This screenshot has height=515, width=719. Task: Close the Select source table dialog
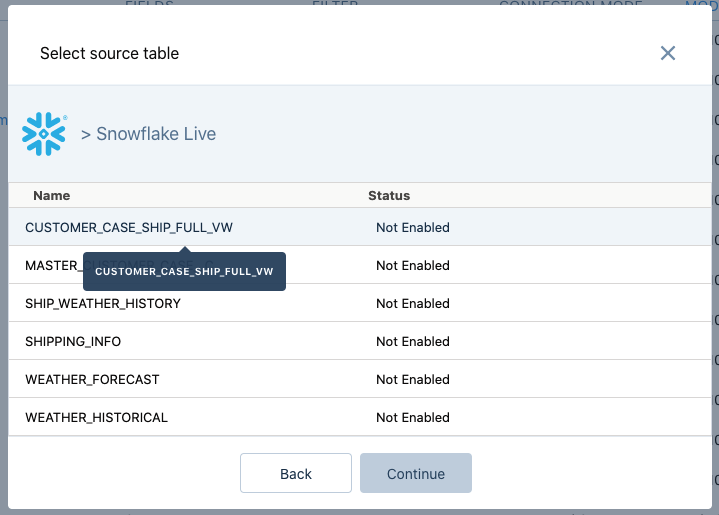point(668,53)
